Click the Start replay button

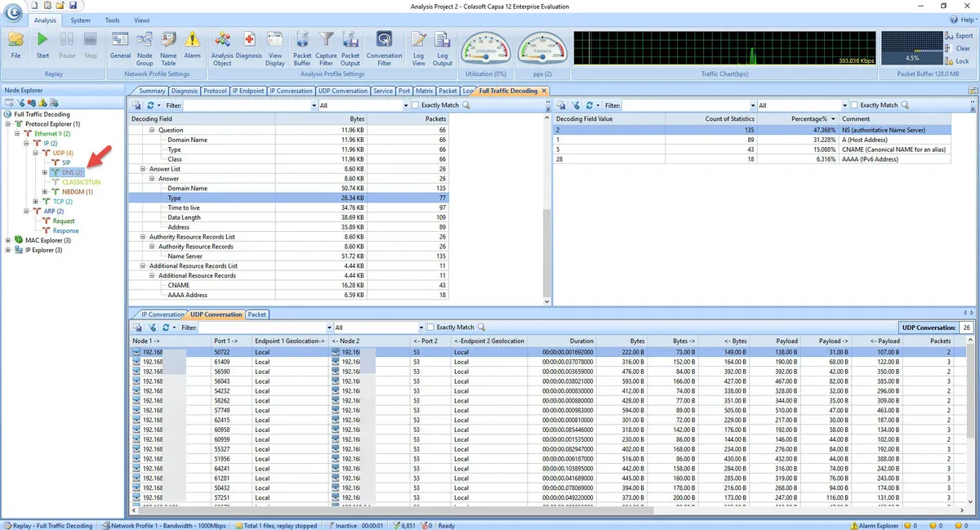pyautogui.click(x=42, y=44)
